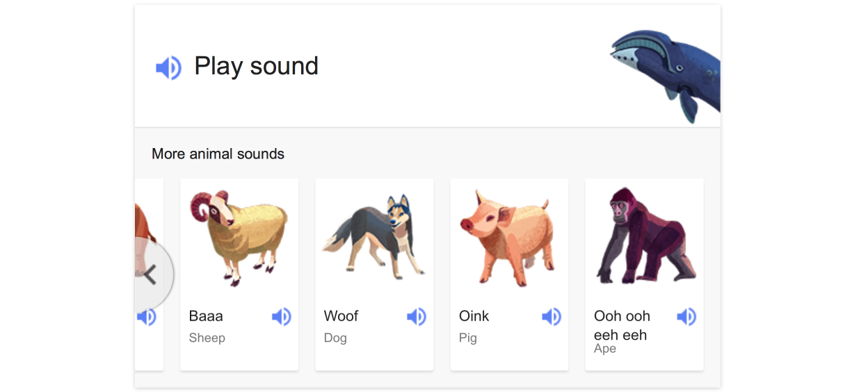This screenshot has width=868, height=392.
Task: Play the Pig 'Oink' sound speaker icon
Action: coord(551,317)
